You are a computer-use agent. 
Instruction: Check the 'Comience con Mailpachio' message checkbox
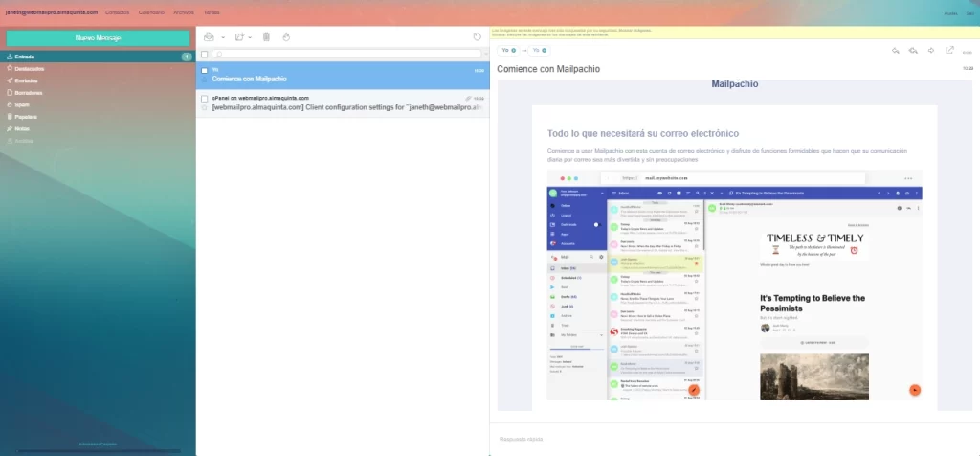205,71
